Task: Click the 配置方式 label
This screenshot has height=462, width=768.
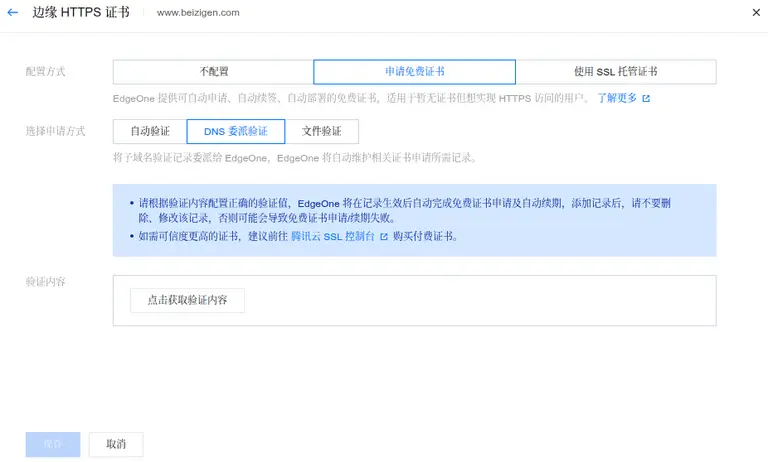Action: 46,72
